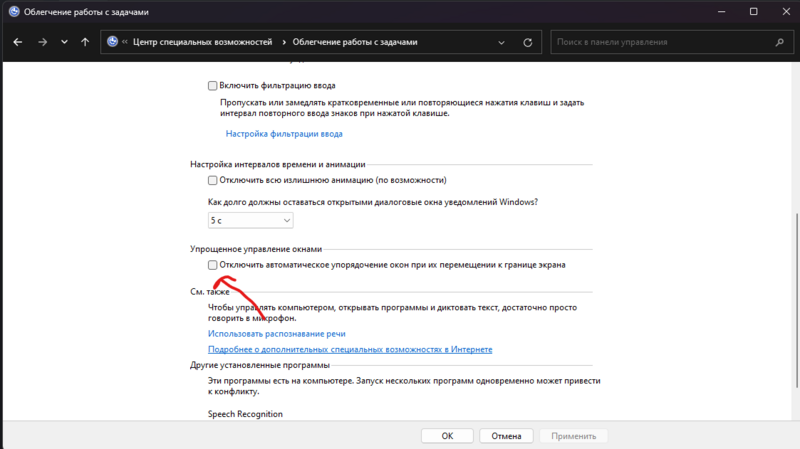Maximize the window
This screenshot has height=449, width=800.
coord(754,12)
